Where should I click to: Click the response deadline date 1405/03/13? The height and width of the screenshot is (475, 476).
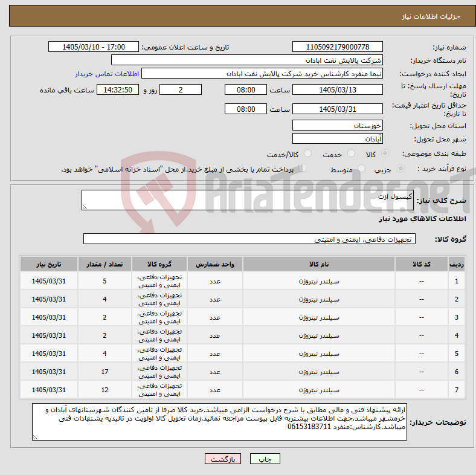337,89
